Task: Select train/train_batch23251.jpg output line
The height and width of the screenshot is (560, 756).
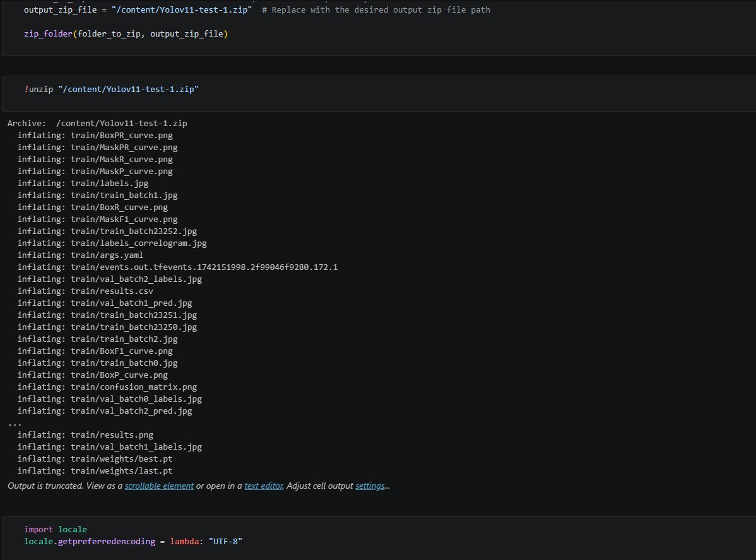Action: (x=107, y=315)
